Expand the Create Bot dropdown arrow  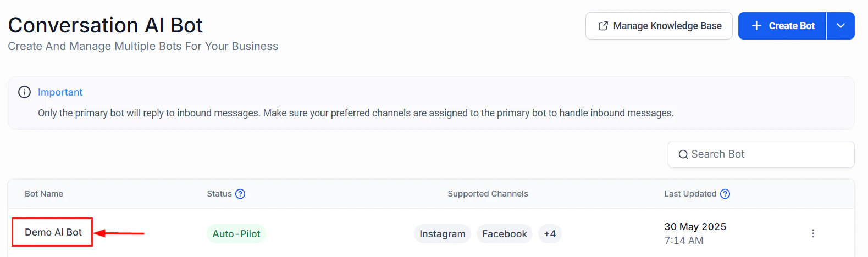841,26
